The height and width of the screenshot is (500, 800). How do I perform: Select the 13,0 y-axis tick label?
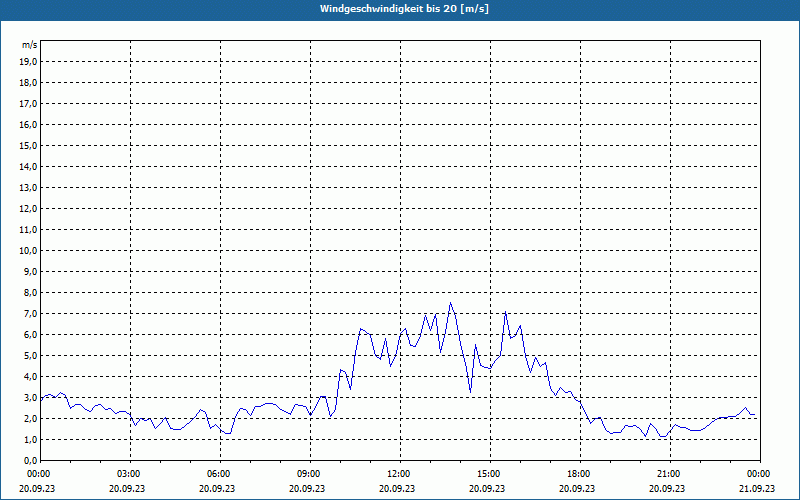coord(29,187)
